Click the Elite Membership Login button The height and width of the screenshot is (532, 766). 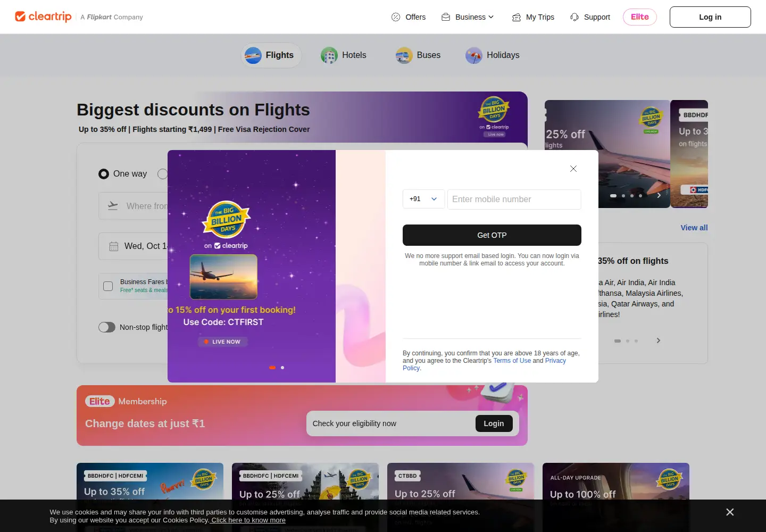click(x=494, y=423)
